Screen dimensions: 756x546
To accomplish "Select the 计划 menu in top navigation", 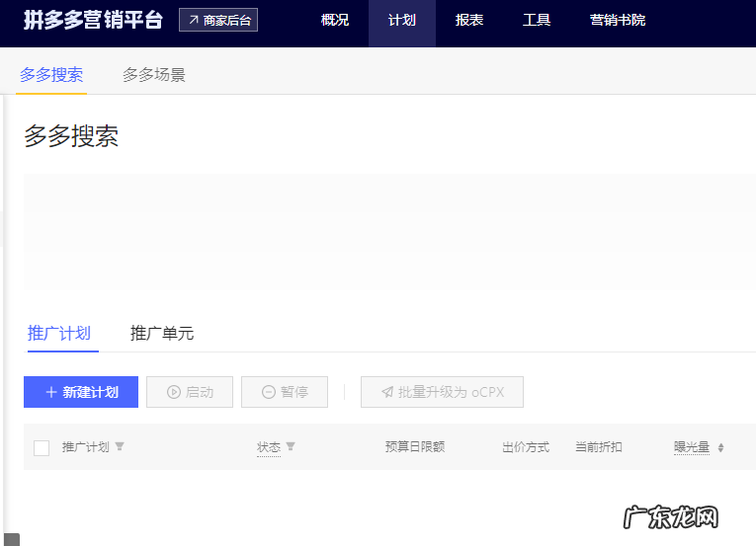I will (401, 20).
